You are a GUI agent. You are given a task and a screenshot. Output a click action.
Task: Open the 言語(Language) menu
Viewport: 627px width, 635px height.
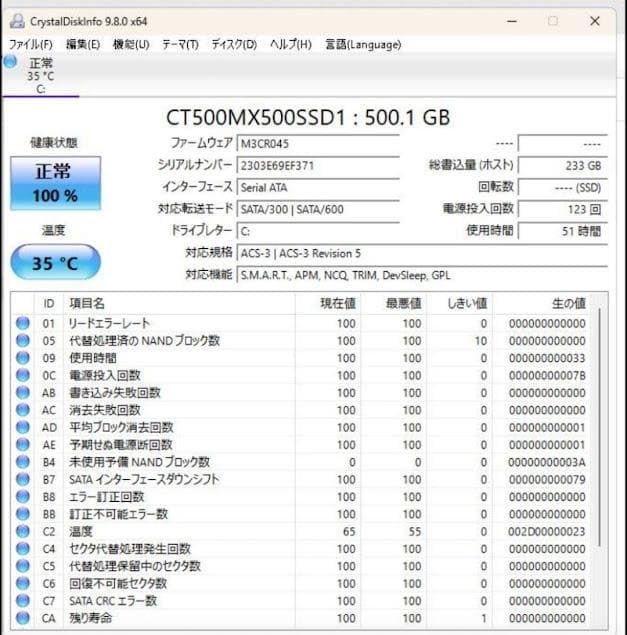click(363, 45)
